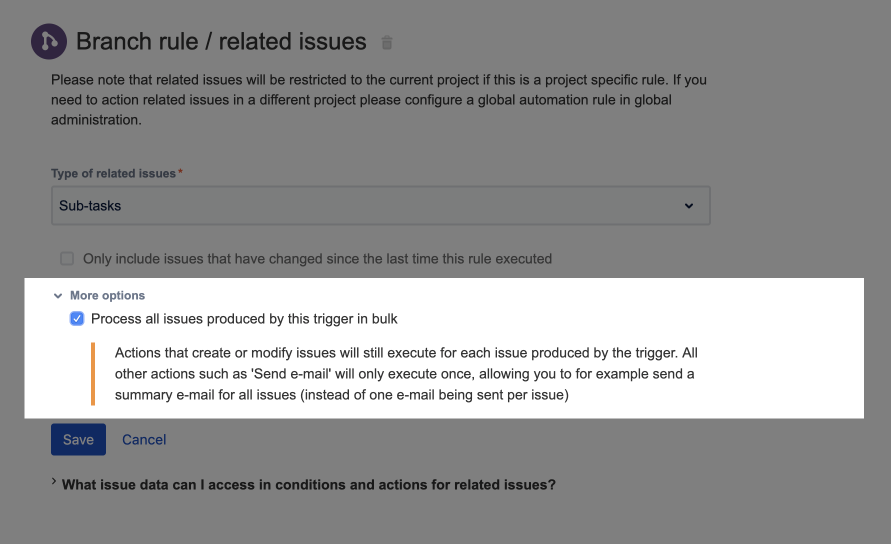Click the bulk actions explanation note text
Image resolution: width=891 pixels, height=544 pixels.
coord(404,374)
